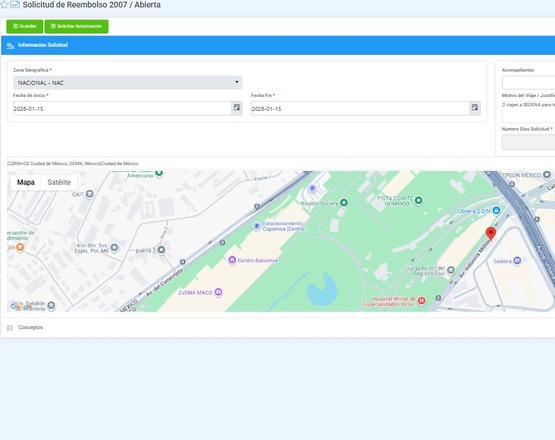The image size is (555, 440).
Task: Open the Fecha Fin calendar picker
Action: point(475,108)
